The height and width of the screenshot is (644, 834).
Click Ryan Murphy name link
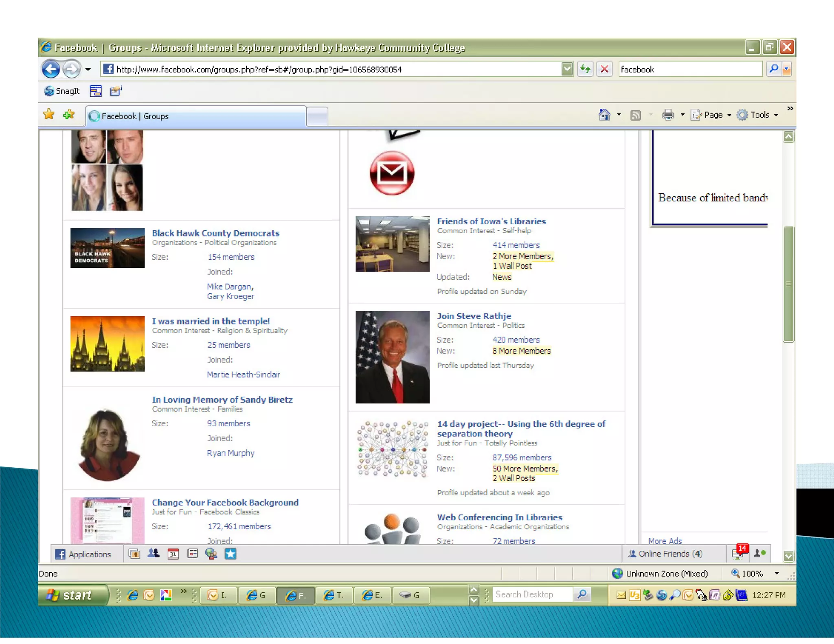[230, 453]
